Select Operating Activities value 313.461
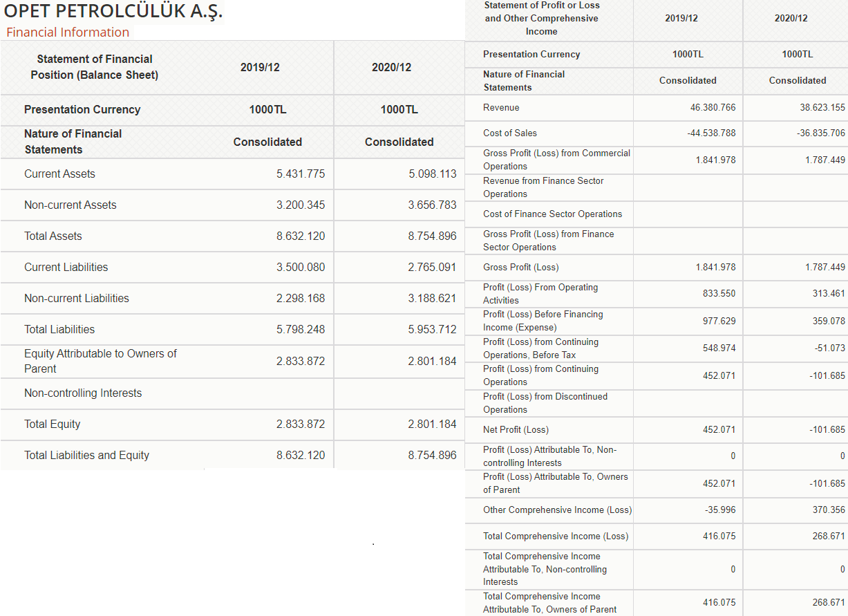Screen dimensions: 848x616 [829, 293]
